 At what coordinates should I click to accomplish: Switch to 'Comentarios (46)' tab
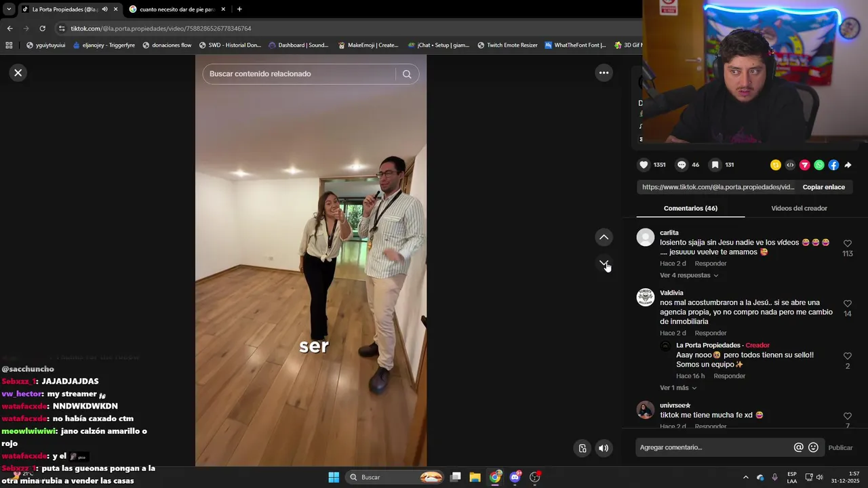(690, 208)
